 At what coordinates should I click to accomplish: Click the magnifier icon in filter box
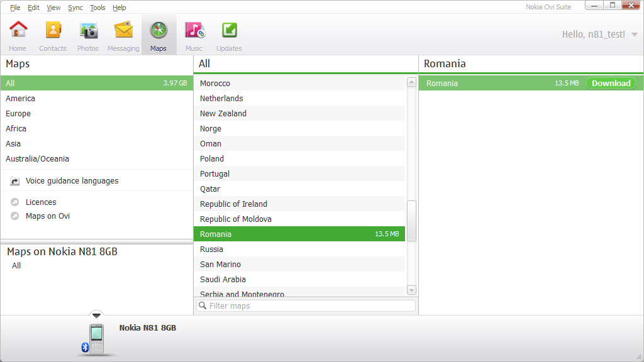click(x=203, y=306)
